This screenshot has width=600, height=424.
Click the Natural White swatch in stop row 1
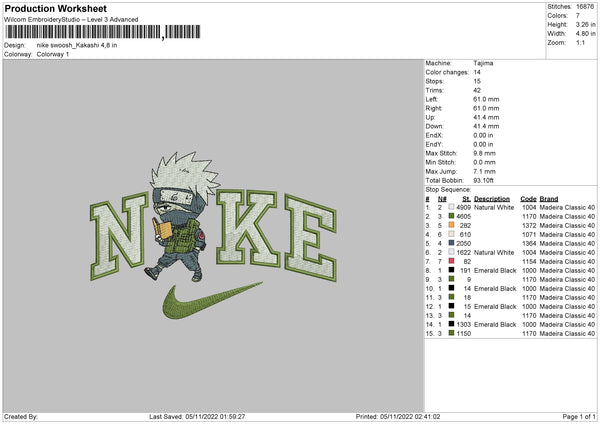click(452, 207)
